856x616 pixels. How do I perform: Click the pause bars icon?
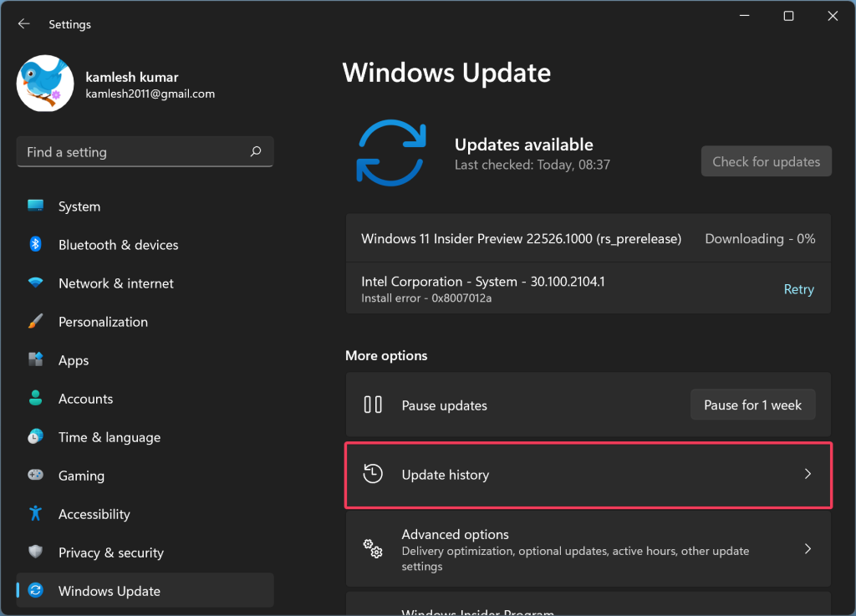pos(373,405)
